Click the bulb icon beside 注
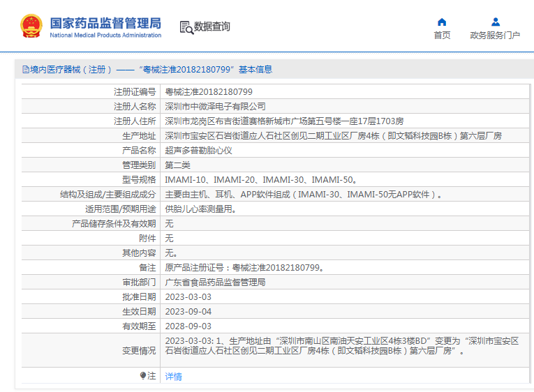The height and width of the screenshot is (392, 534). pyautogui.click(x=143, y=375)
